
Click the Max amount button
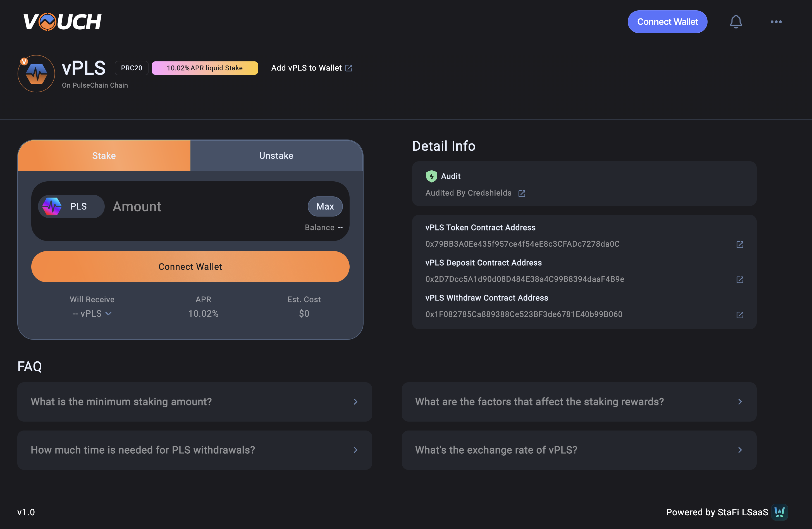click(325, 206)
